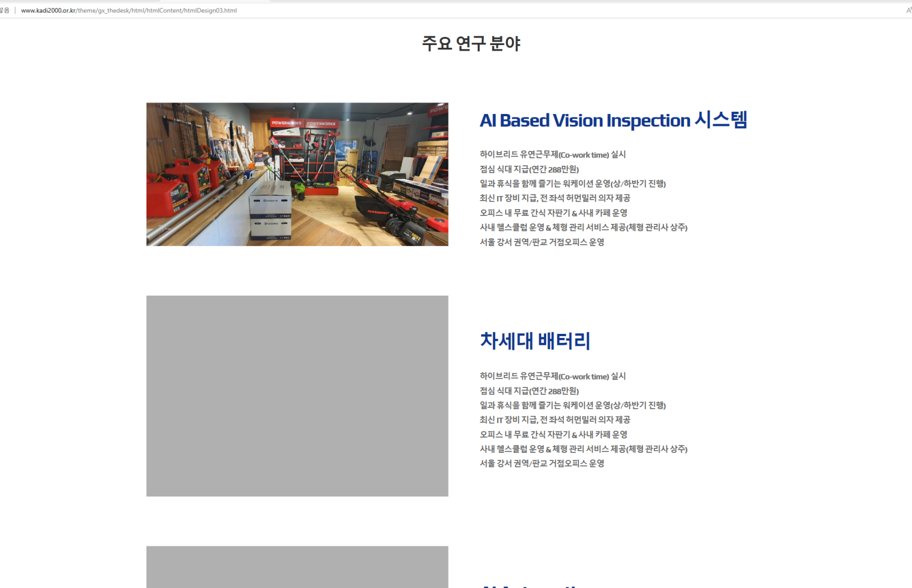Select 워케이션 운영 line under 차세대 배터리
912x588 pixels.
(x=573, y=405)
